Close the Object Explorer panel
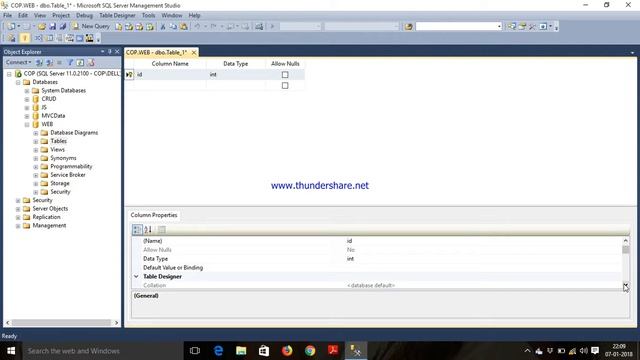The image size is (640, 360). 117,52
